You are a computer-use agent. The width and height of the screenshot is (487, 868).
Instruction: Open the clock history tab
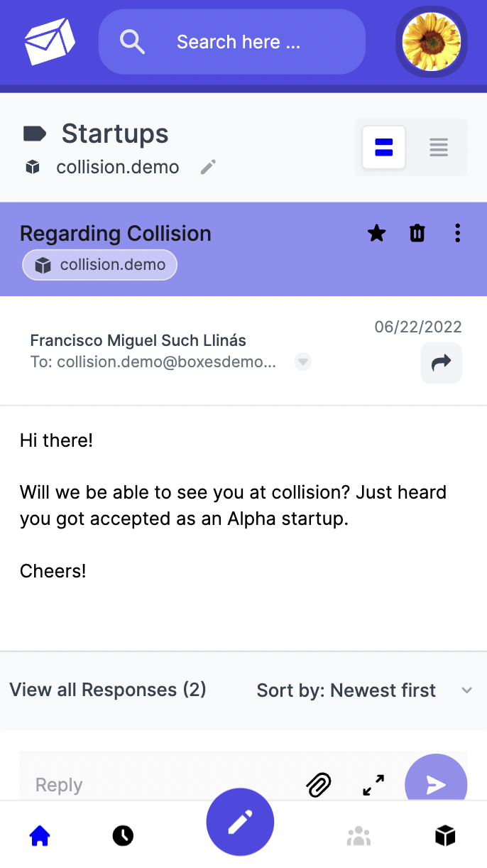[123, 836]
